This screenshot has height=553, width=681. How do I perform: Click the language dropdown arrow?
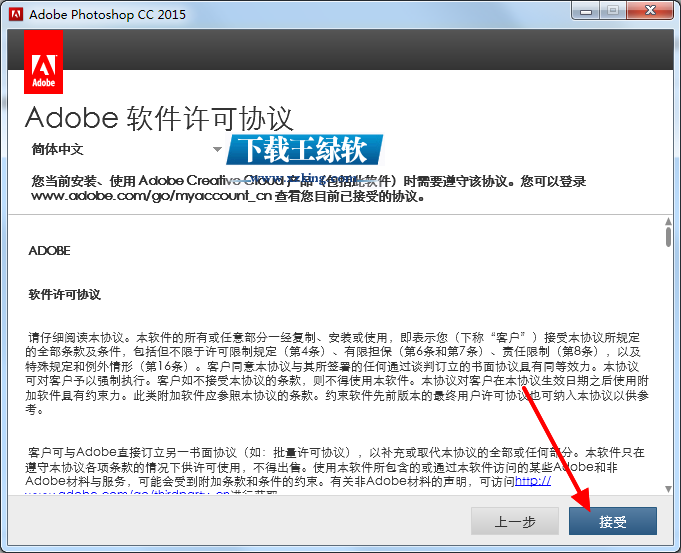[217, 149]
